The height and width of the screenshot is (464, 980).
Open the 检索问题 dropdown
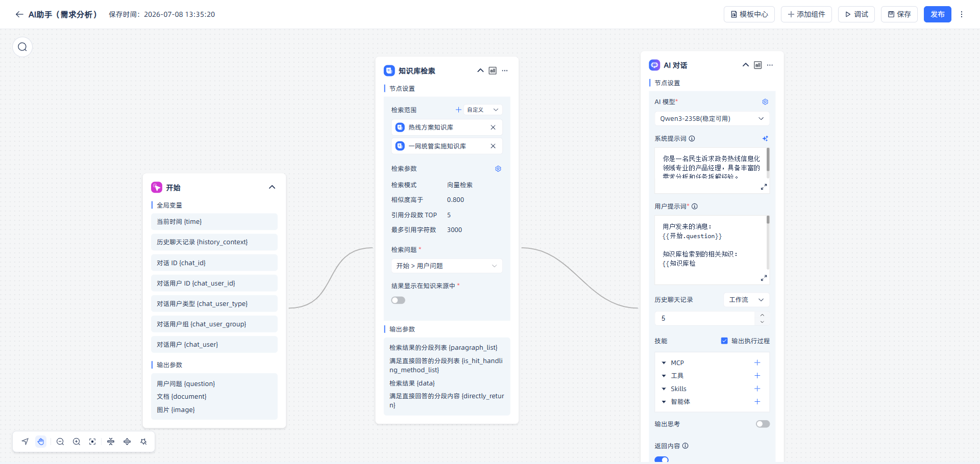447,266
